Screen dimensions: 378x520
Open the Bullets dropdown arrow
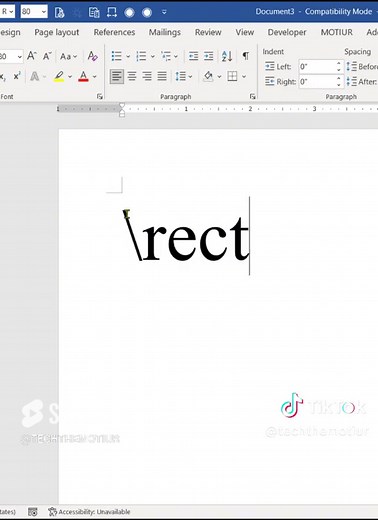pyautogui.click(x=128, y=56)
